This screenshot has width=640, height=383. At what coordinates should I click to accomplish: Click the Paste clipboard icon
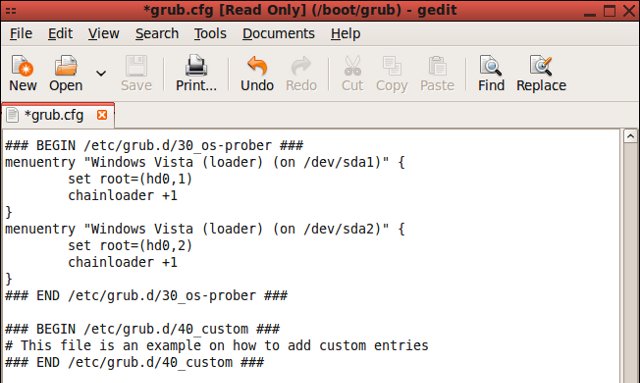tap(437, 66)
